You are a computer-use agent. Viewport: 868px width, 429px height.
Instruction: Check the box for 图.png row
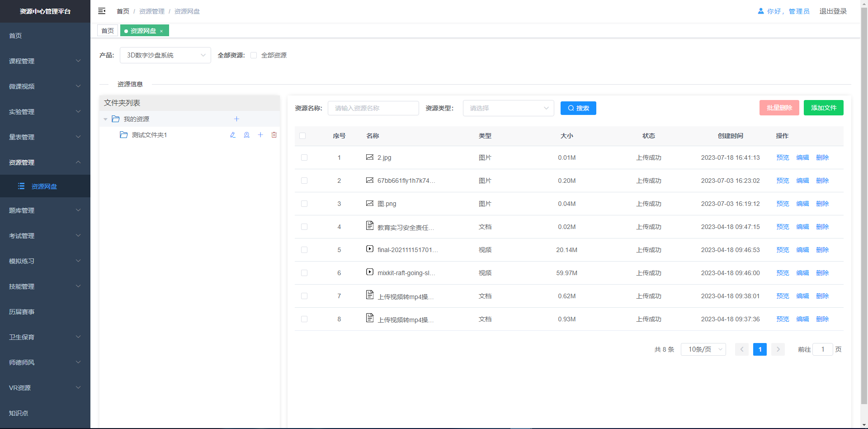304,204
